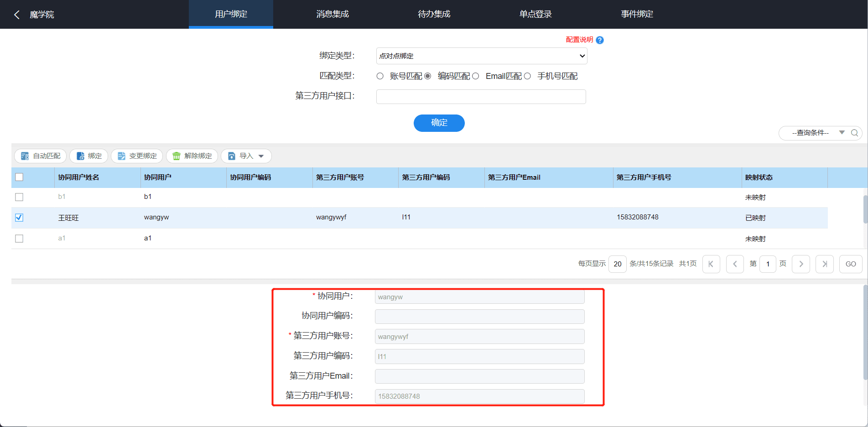Click the 解除绑定 trash button

(x=192, y=156)
